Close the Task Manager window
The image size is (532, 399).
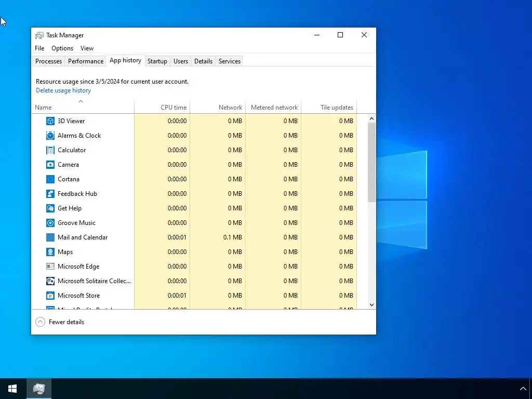[364, 35]
